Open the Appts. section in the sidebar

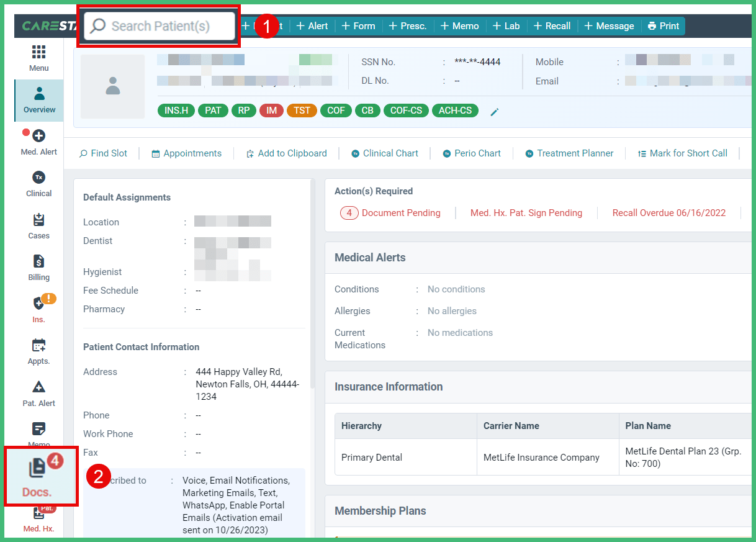[x=38, y=351]
